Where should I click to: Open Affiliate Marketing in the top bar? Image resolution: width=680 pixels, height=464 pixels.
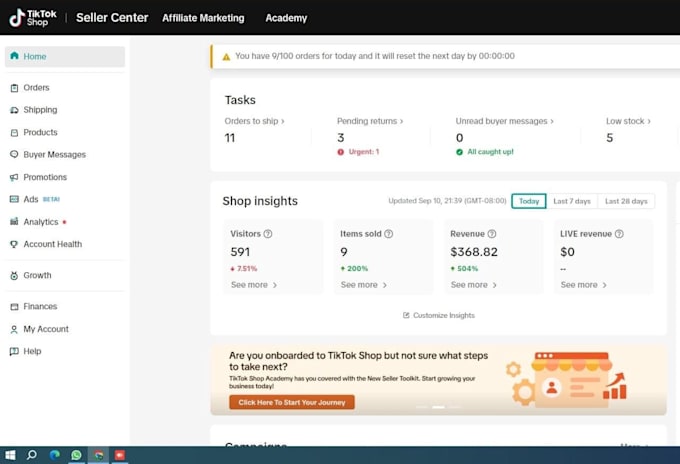[203, 18]
